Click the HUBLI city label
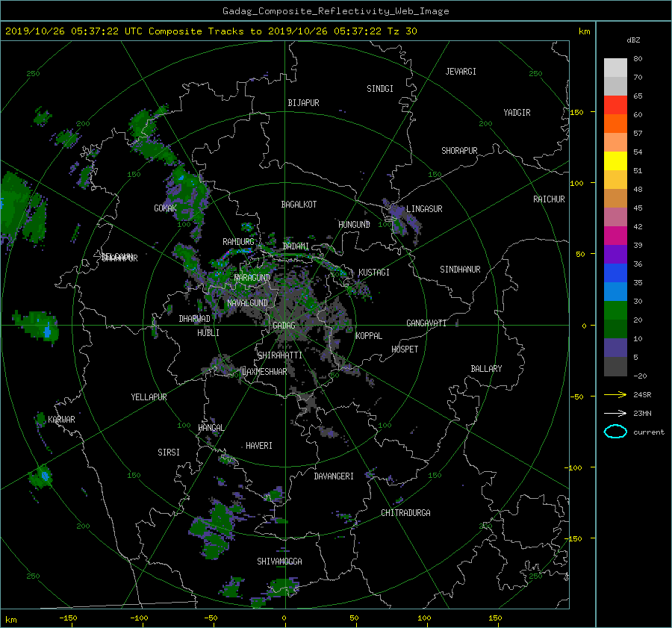Viewport: 672px width, 628px height. tap(208, 333)
